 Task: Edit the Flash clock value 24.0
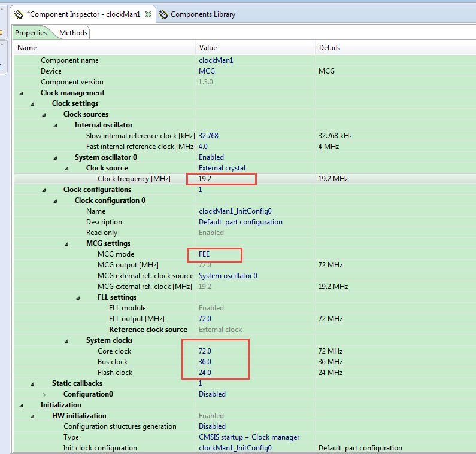coord(205,373)
